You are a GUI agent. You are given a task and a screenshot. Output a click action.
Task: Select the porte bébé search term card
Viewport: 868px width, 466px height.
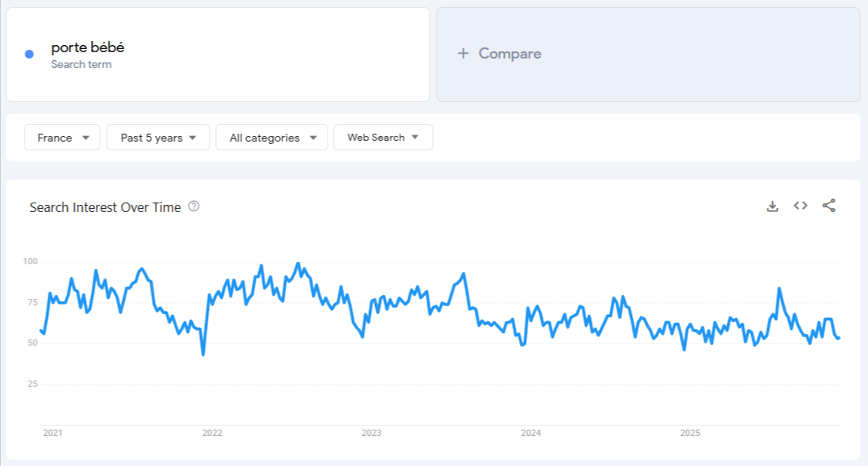(217, 53)
